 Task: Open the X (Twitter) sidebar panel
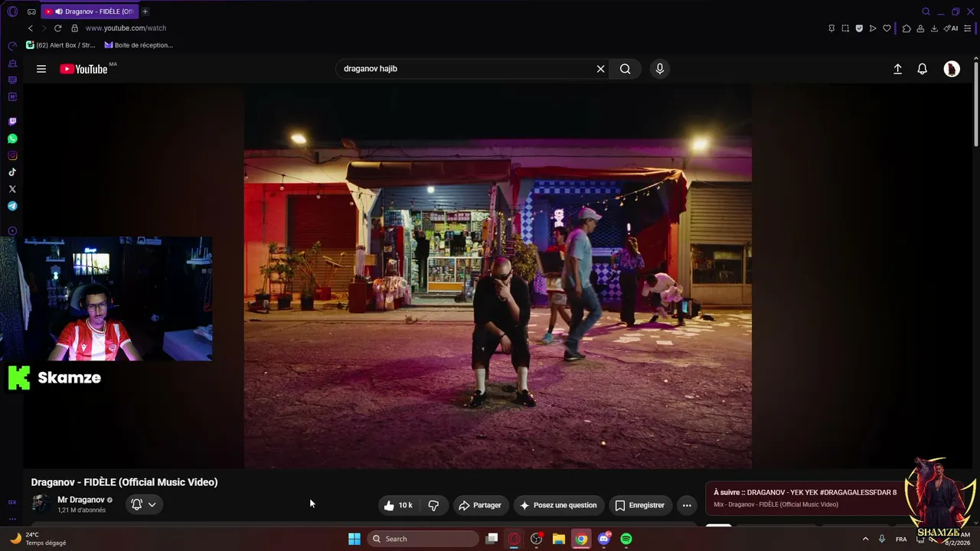pos(12,189)
